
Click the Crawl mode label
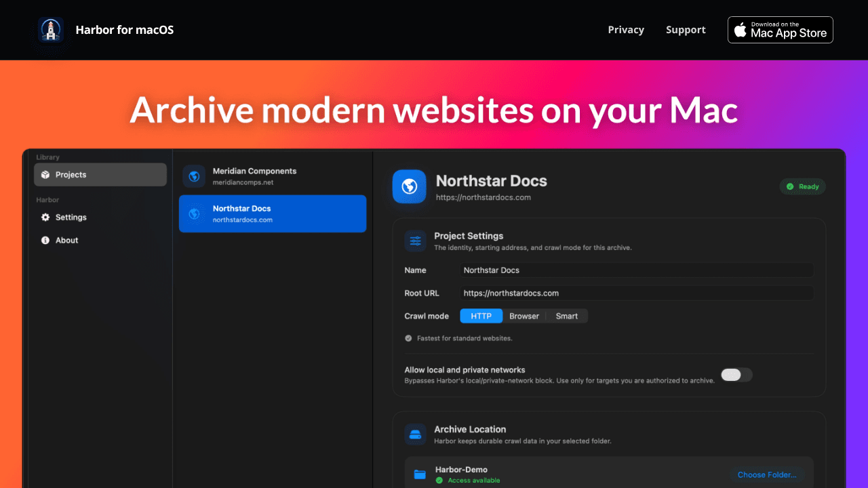tap(427, 316)
